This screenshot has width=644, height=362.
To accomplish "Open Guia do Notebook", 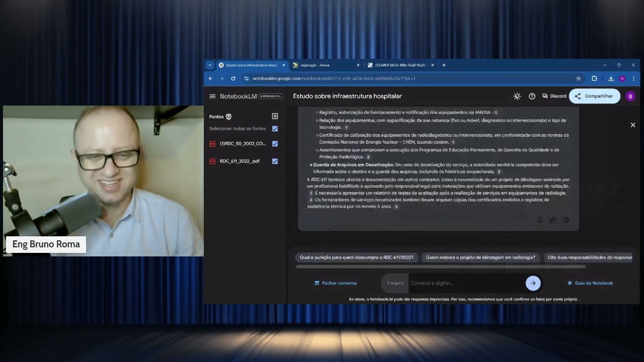I will coord(590,283).
